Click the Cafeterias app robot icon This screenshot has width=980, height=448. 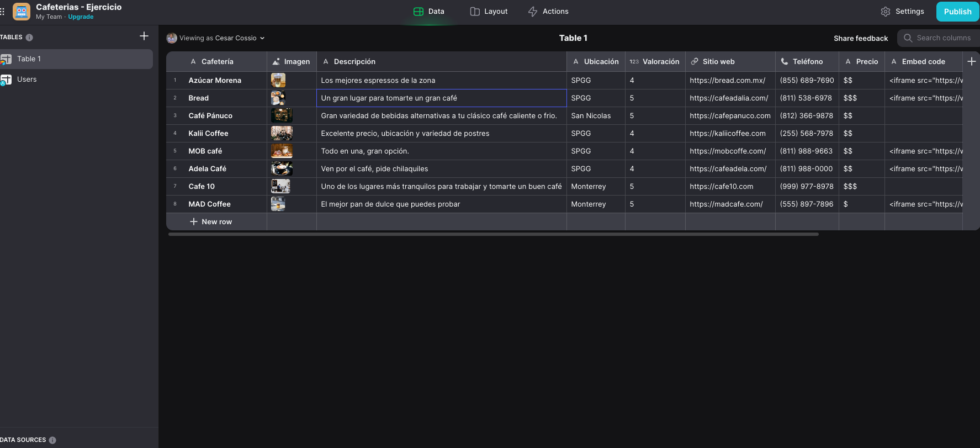[22, 12]
